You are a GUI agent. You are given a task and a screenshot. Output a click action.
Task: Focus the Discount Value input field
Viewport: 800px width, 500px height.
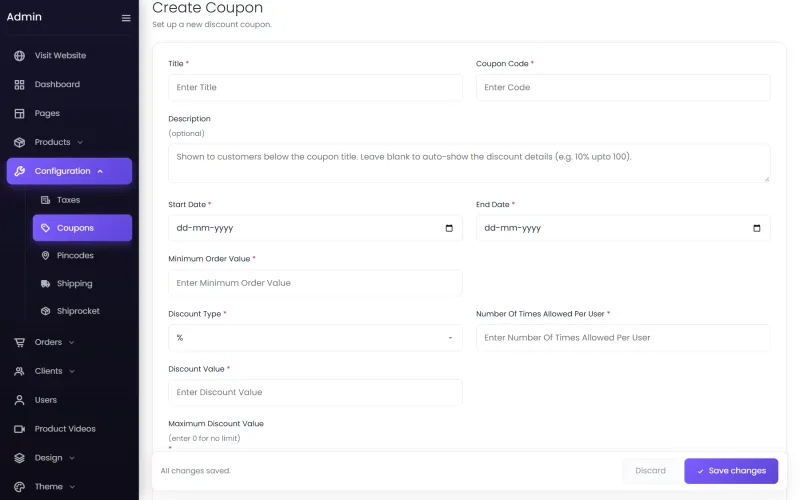tap(315, 392)
